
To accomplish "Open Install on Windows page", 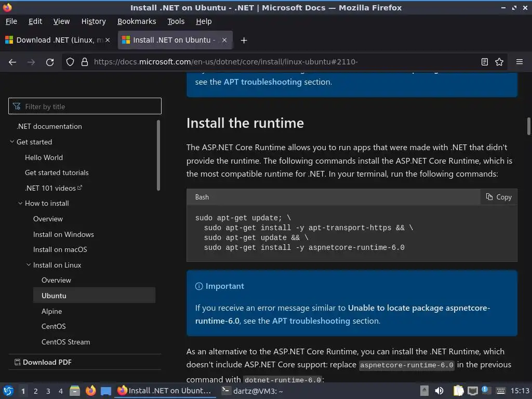I will 63,234.
